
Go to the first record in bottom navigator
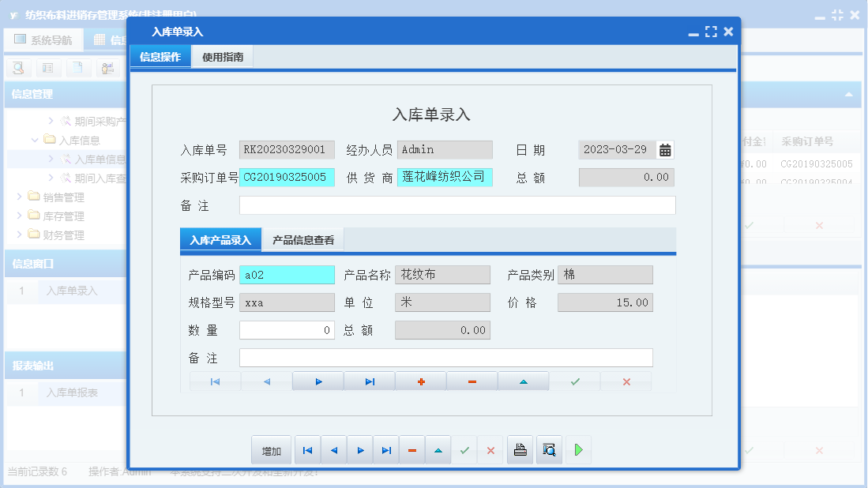(307, 449)
